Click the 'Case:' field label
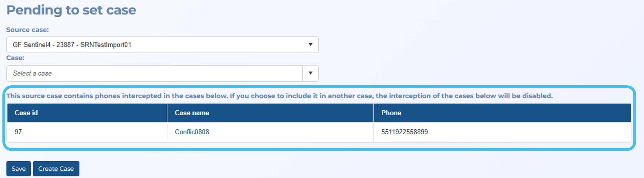The height and width of the screenshot is (178, 644). [x=15, y=58]
